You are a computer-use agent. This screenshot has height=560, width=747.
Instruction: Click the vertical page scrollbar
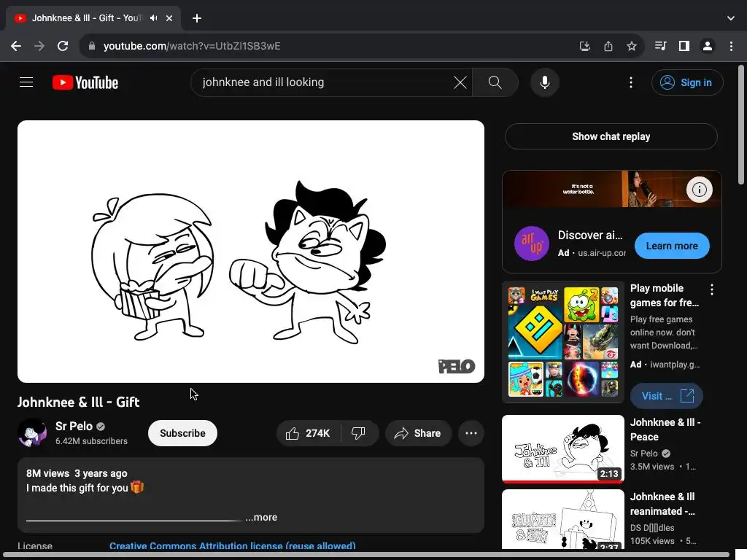(x=741, y=125)
